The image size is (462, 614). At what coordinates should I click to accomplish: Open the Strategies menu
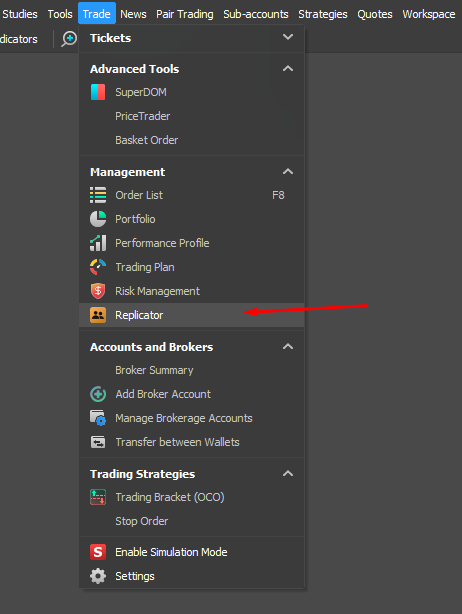[x=323, y=14]
